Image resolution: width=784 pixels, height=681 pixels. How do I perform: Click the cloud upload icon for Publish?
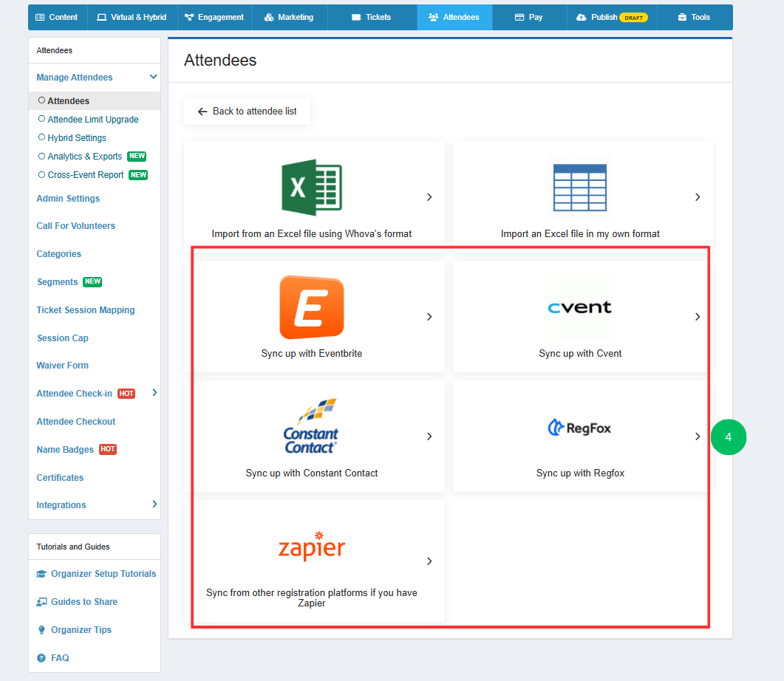point(581,18)
